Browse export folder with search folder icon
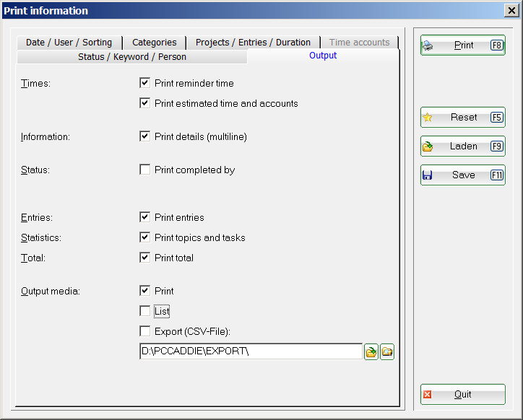 point(387,351)
